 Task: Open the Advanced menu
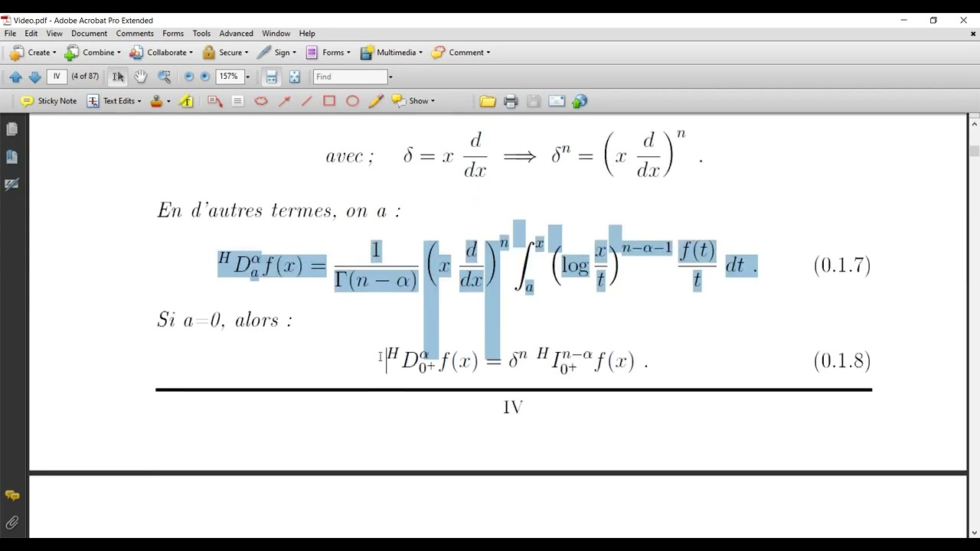[236, 34]
